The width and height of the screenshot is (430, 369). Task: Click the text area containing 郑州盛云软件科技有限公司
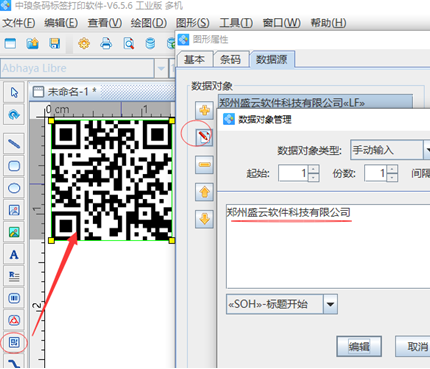coord(328,246)
